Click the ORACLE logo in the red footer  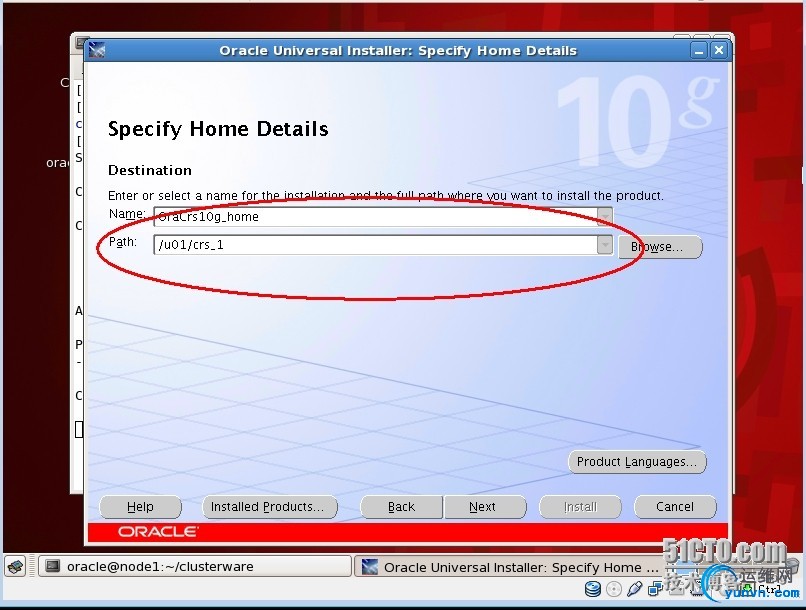[x=158, y=531]
